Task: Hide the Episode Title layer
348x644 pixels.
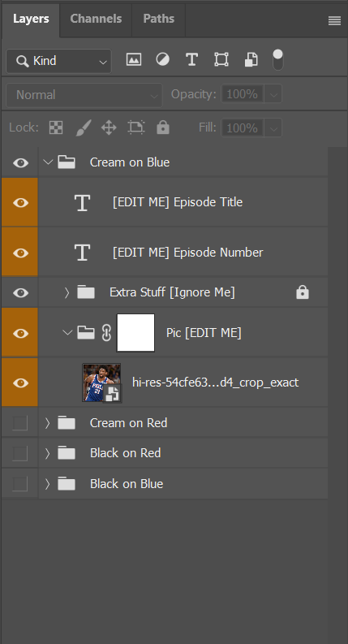Action: point(20,202)
